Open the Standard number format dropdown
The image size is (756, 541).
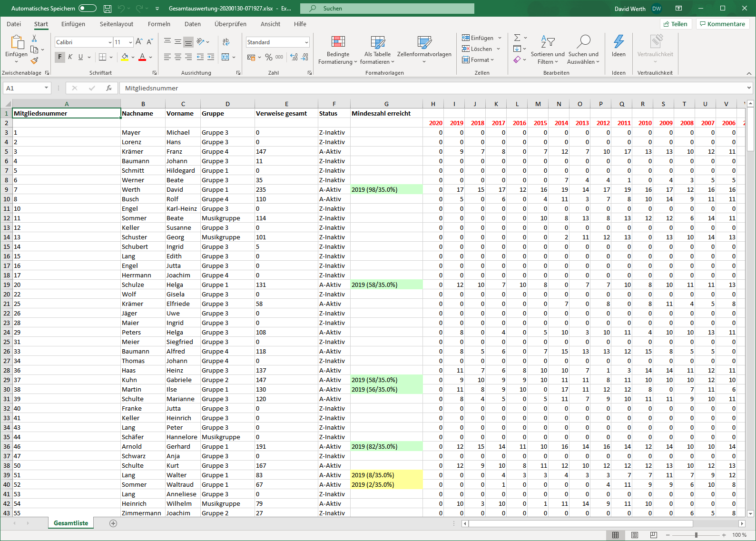(306, 42)
